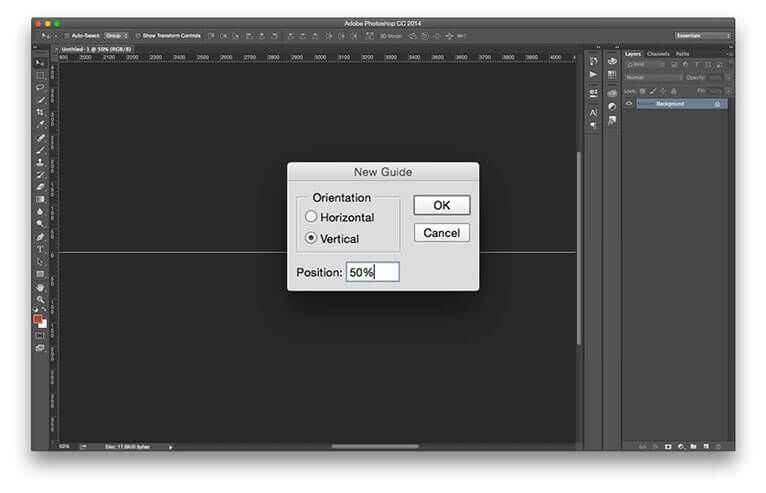Select the Zoom magnifier tool
766x493 pixels.
40,300
